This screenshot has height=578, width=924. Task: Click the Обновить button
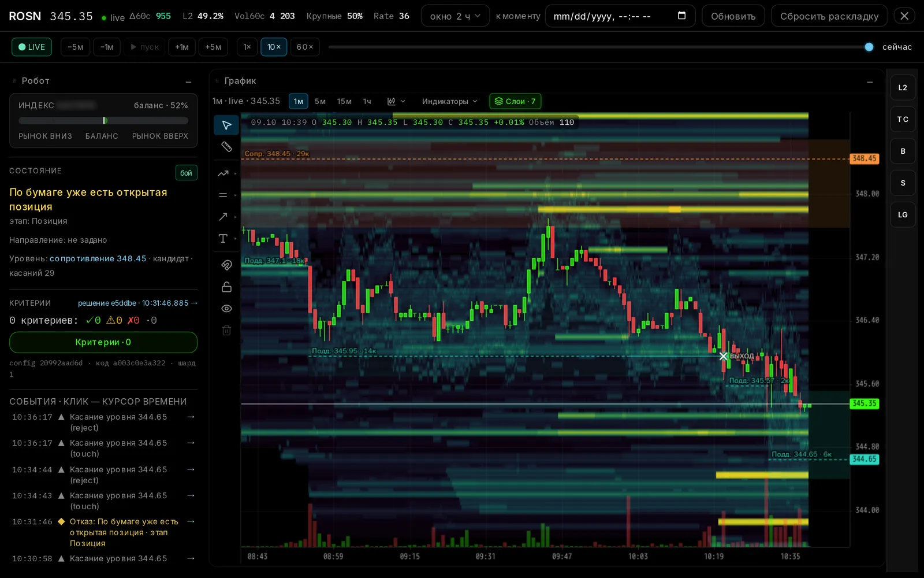pyautogui.click(x=733, y=16)
